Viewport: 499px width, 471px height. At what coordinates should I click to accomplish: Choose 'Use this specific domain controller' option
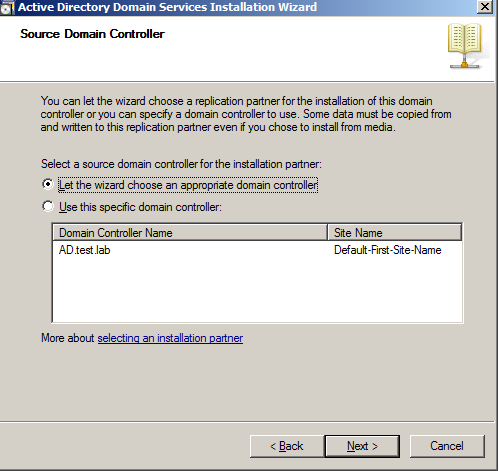(x=48, y=206)
